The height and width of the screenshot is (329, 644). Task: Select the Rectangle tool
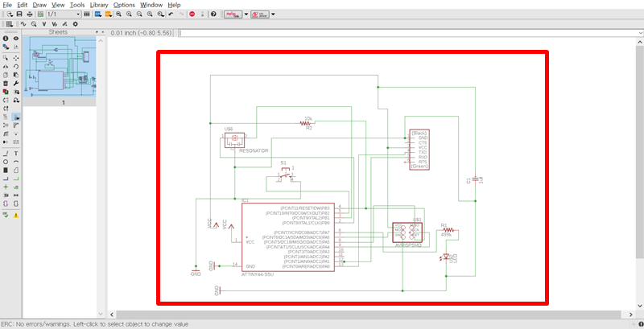click(6, 170)
